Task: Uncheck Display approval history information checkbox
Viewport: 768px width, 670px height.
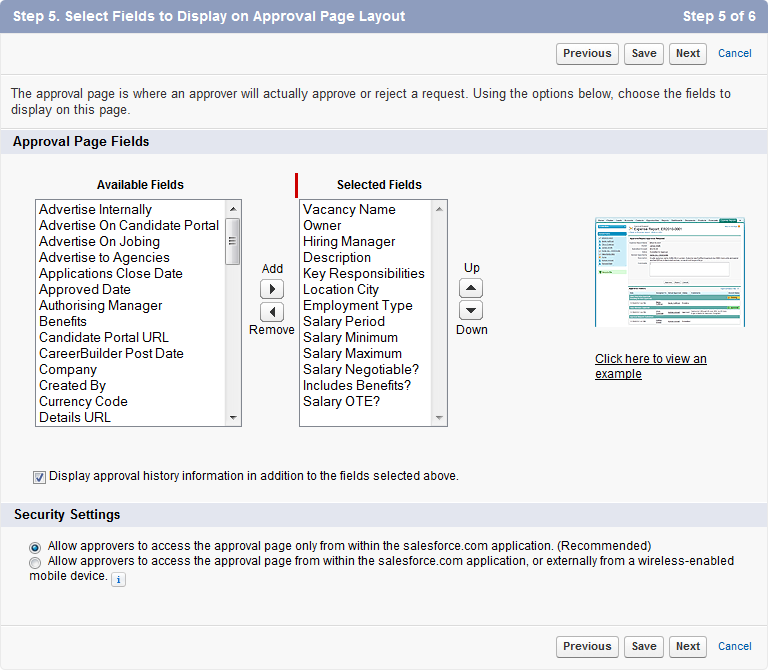Action: (40, 477)
